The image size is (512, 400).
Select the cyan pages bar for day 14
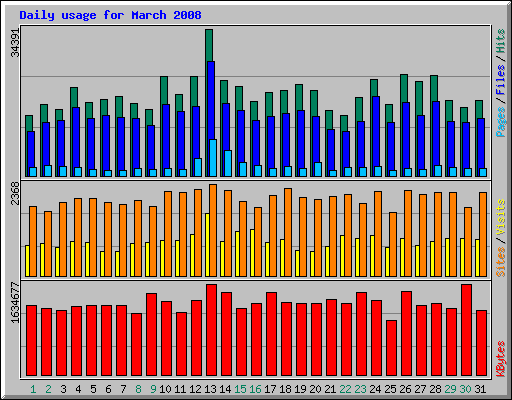[x=228, y=163]
